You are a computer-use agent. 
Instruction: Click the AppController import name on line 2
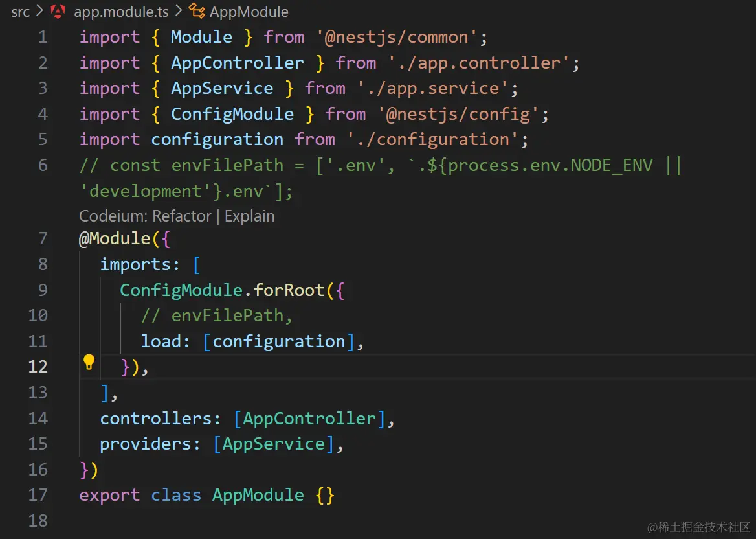237,63
